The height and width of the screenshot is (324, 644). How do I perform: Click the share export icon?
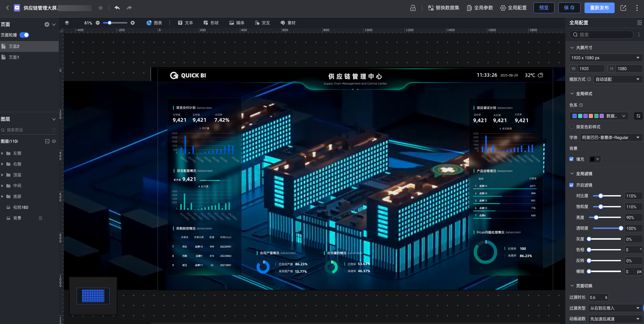[x=623, y=8]
